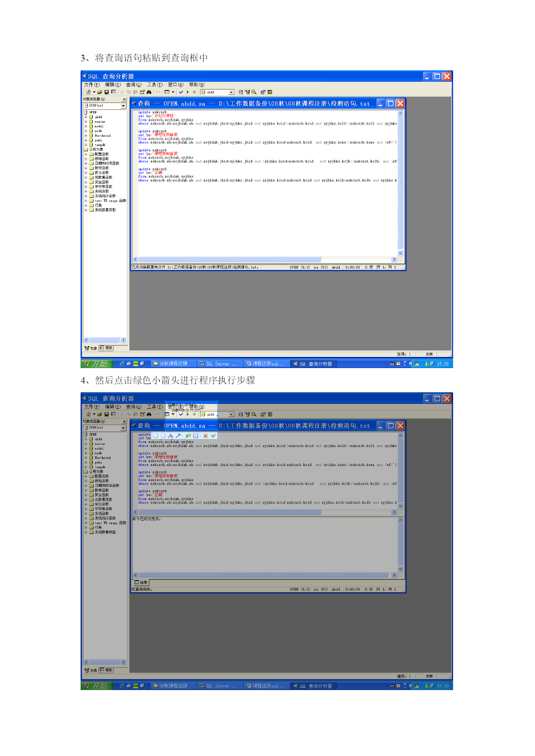Expand 聚合函数 folder in step 4 tree

coord(86,495)
